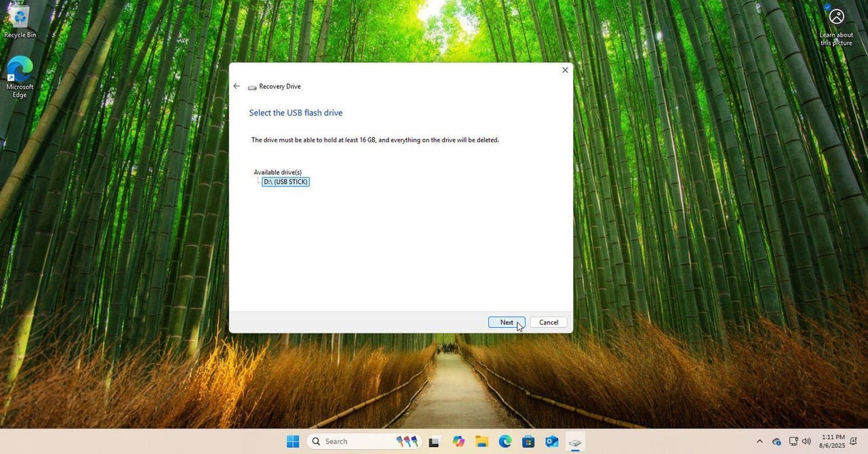Click the Next button in Recovery Drive
Viewport: 868px width, 454px height.
point(506,323)
